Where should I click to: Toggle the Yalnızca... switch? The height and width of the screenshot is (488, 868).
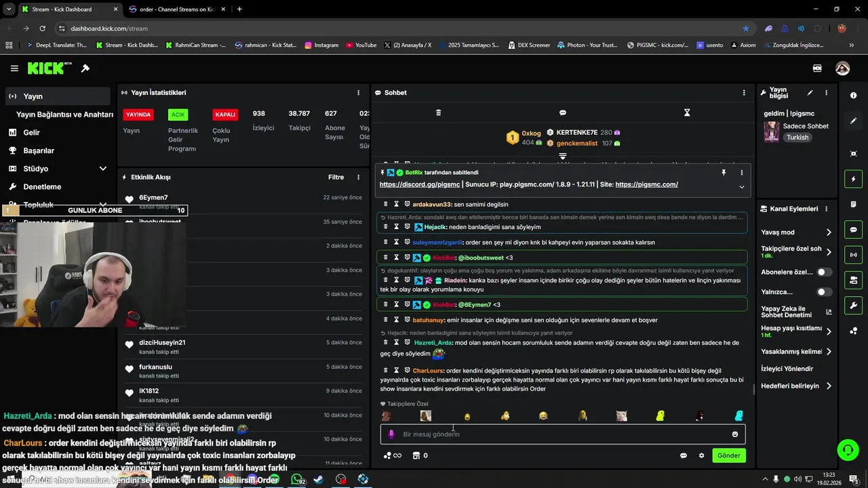[824, 292]
